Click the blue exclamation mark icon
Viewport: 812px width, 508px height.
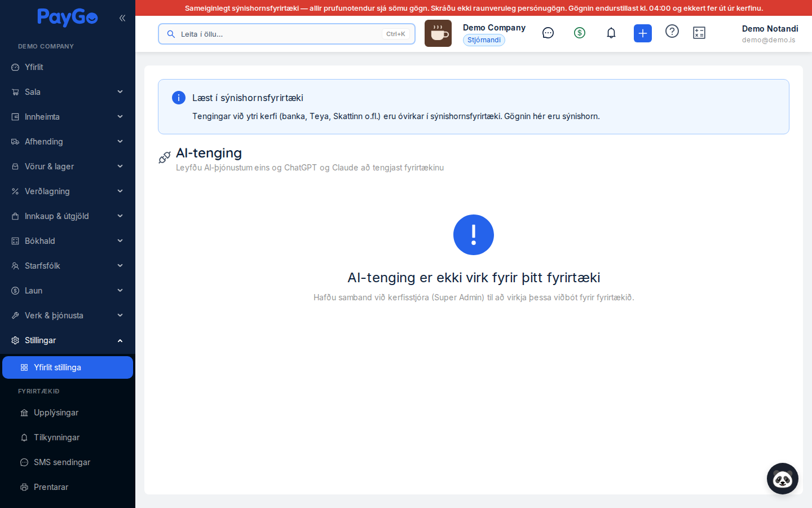point(474,235)
